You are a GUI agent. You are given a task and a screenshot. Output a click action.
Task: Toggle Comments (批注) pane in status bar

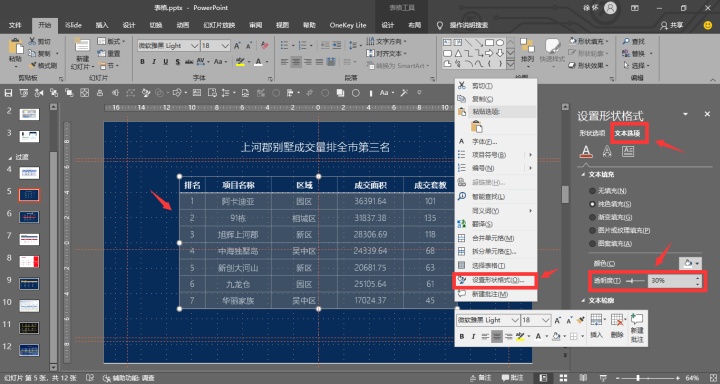click(x=512, y=378)
